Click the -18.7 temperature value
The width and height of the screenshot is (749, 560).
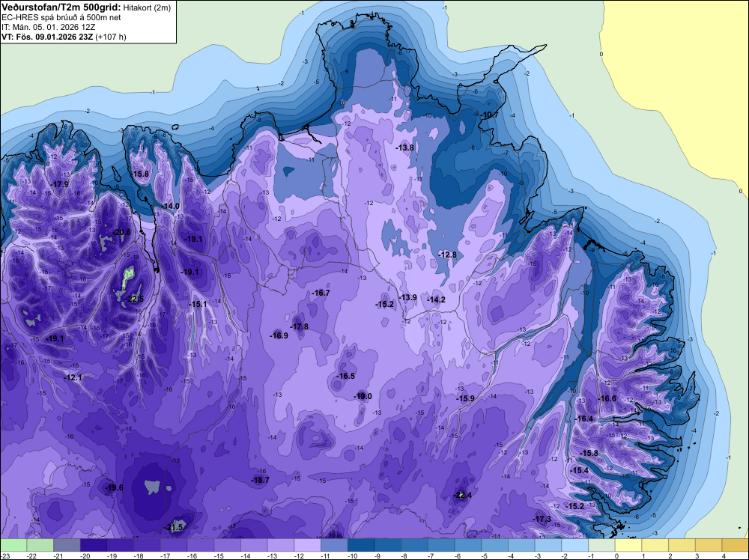[x=261, y=480]
